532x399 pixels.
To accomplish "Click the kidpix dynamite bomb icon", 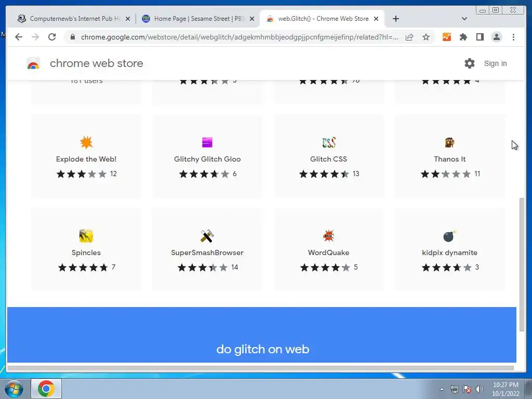I will tap(449, 236).
